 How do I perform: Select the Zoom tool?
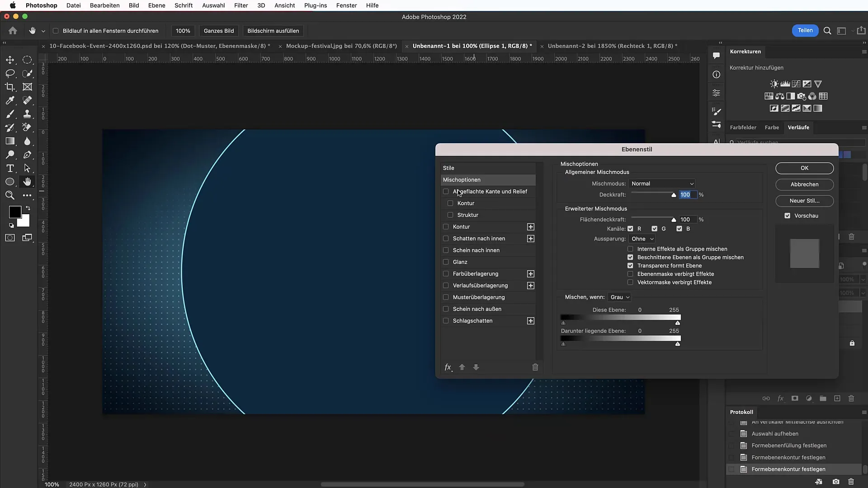pyautogui.click(x=10, y=195)
